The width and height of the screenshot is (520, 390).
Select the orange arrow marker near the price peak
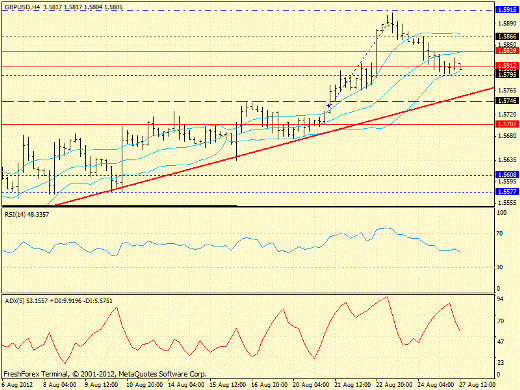[x=388, y=25]
